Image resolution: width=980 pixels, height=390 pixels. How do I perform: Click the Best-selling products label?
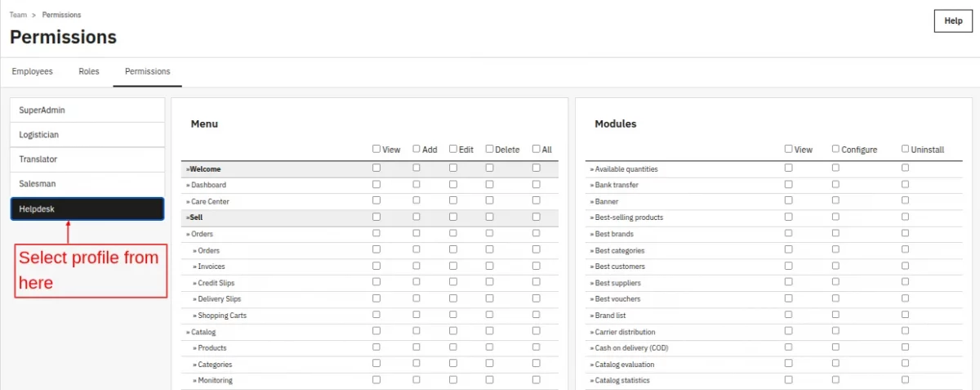tap(626, 218)
